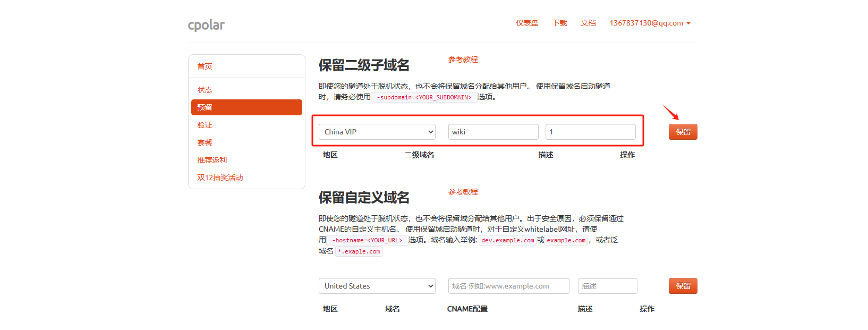Select 首页 in the sidebar

click(x=205, y=66)
